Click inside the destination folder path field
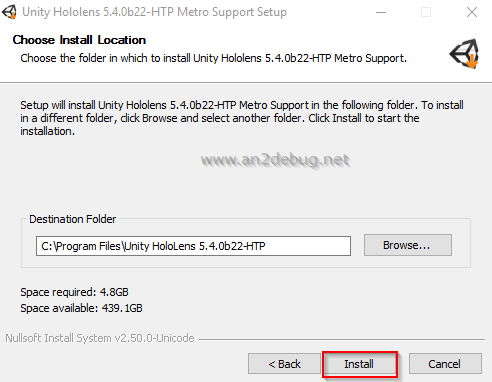The width and height of the screenshot is (492, 382). click(193, 246)
